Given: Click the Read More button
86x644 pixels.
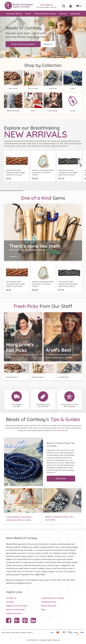Looking at the screenshot, I should [61, 478].
